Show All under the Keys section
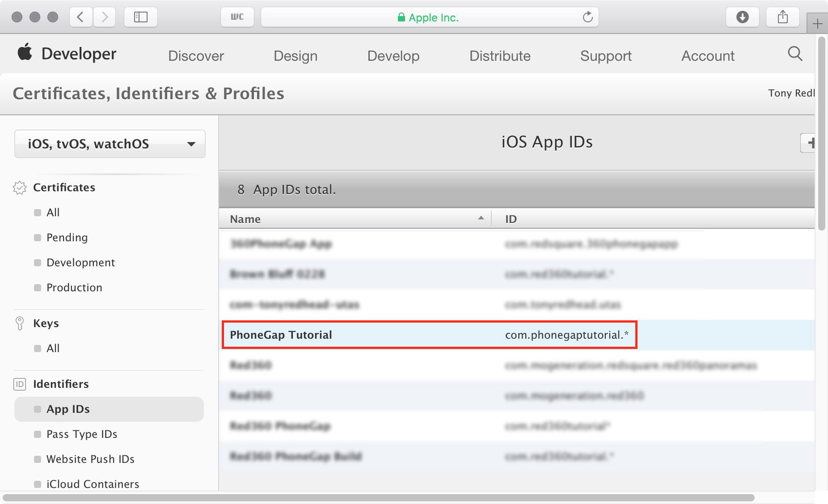Viewport: 828px width, 504px height. [x=53, y=348]
